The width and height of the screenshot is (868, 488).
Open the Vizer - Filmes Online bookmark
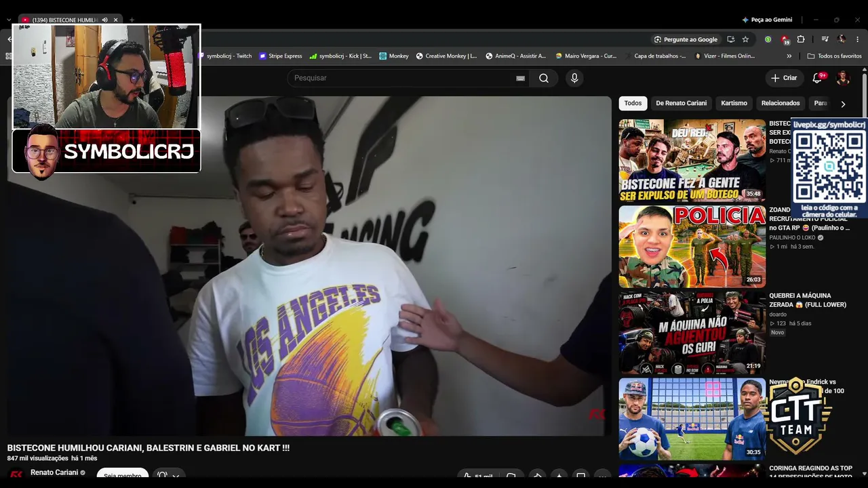coord(724,56)
